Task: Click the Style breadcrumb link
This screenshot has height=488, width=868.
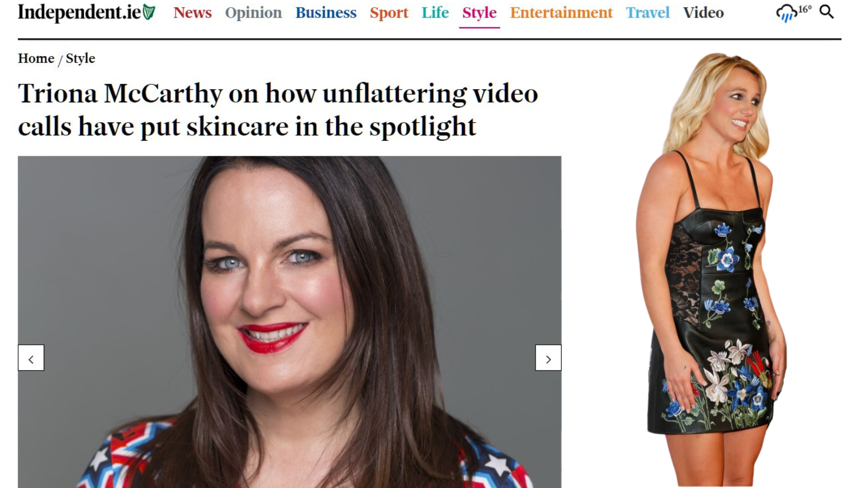Action: (x=80, y=58)
